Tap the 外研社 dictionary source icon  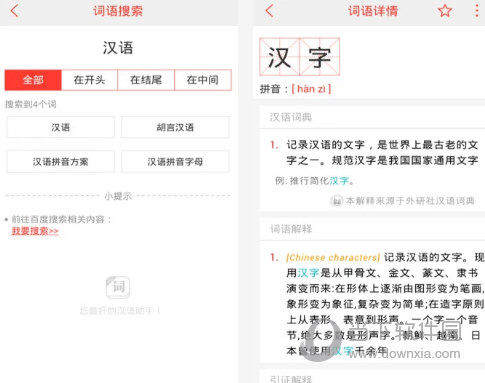(x=336, y=201)
